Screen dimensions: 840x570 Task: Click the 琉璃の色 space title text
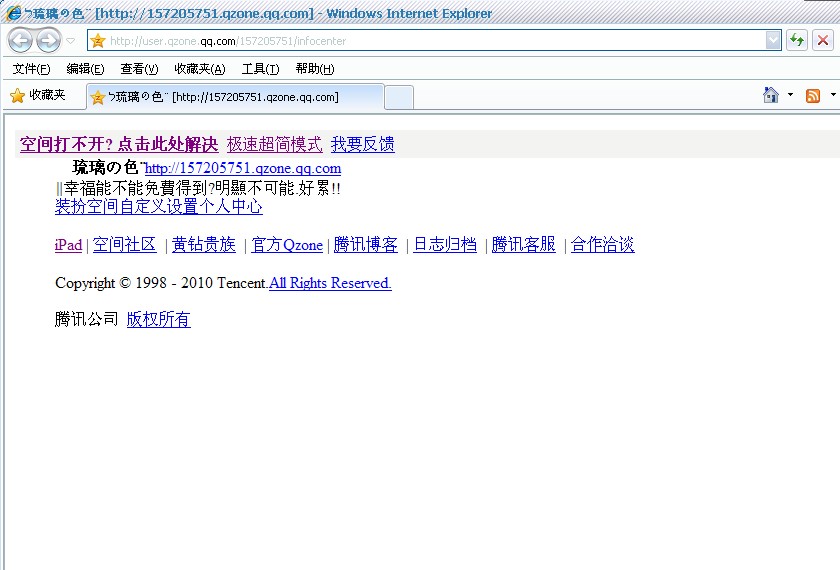click(107, 168)
